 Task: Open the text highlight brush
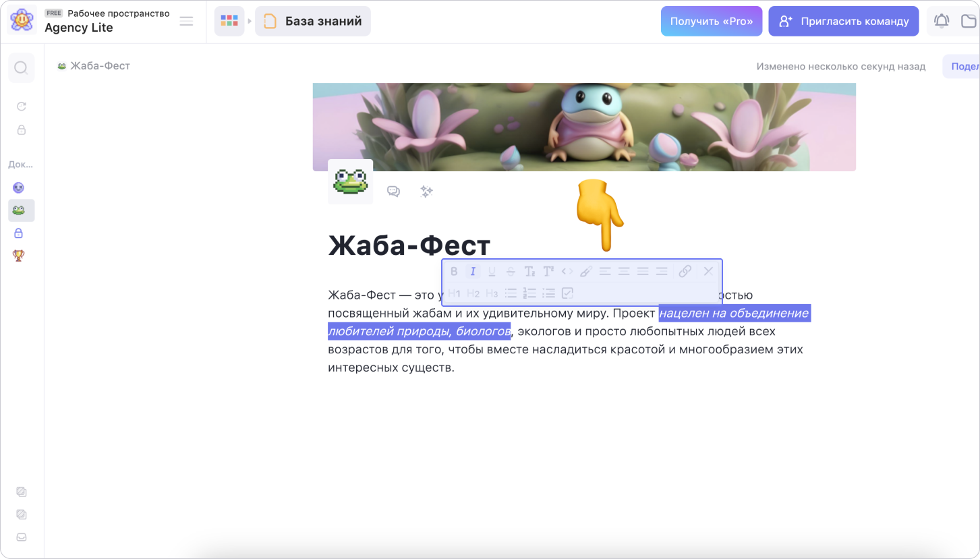(586, 271)
